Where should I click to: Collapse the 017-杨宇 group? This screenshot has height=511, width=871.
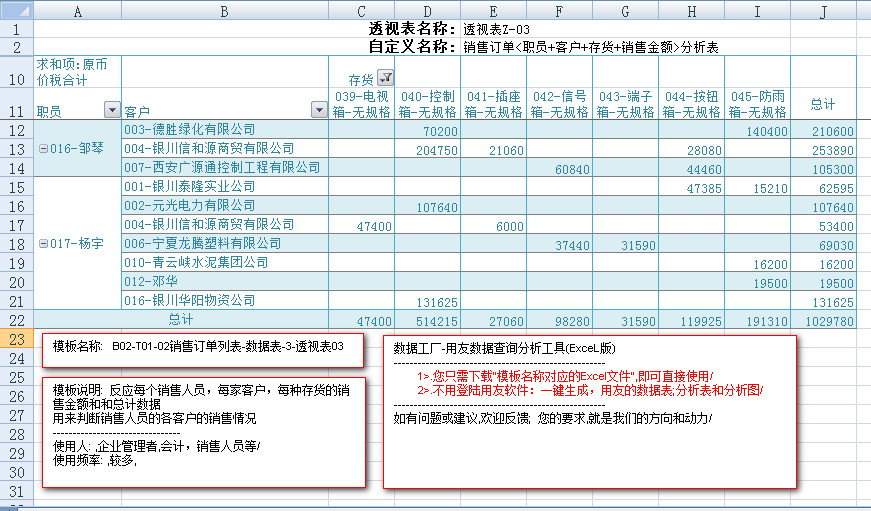click(x=43, y=243)
